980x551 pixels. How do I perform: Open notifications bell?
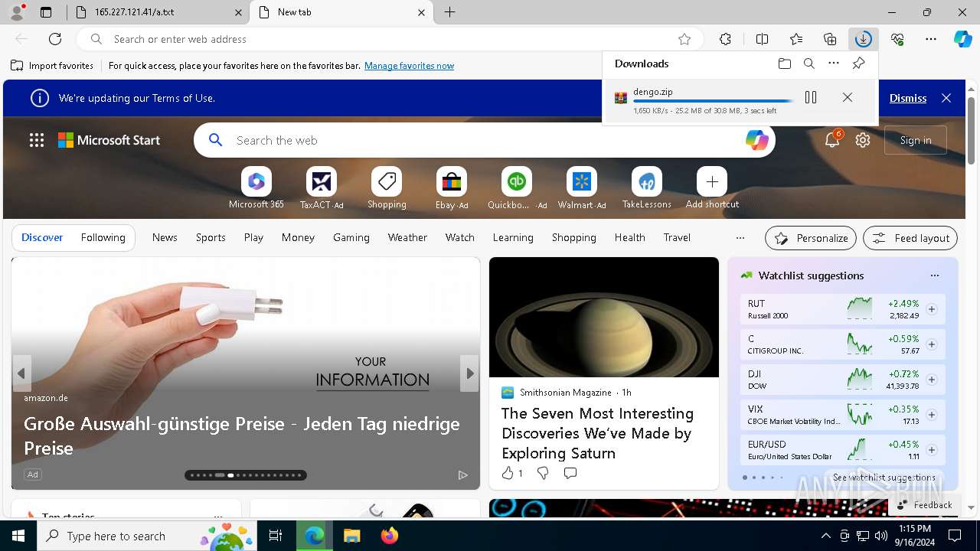(x=832, y=140)
